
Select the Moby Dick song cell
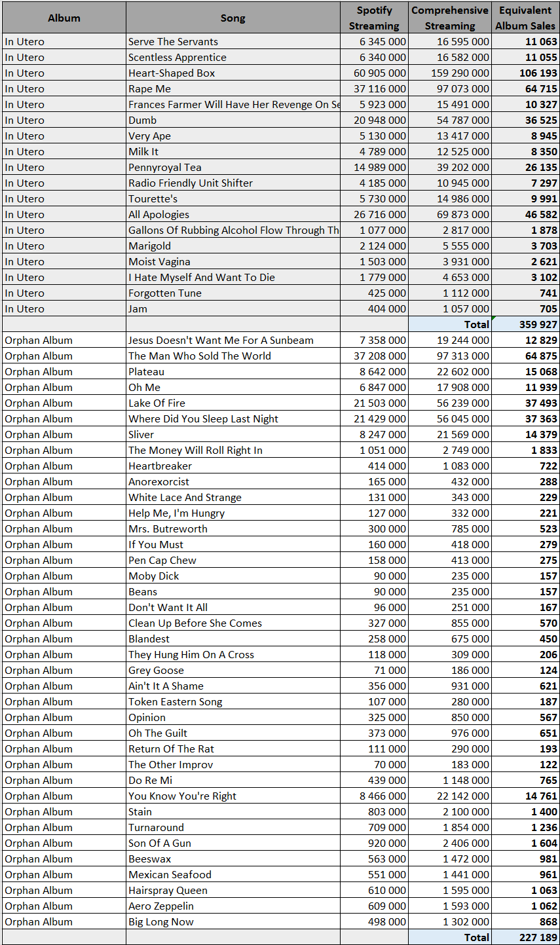tap(233, 576)
